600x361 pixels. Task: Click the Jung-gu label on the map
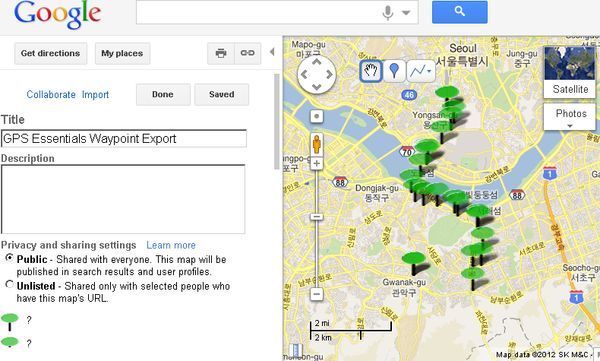pos(522,58)
